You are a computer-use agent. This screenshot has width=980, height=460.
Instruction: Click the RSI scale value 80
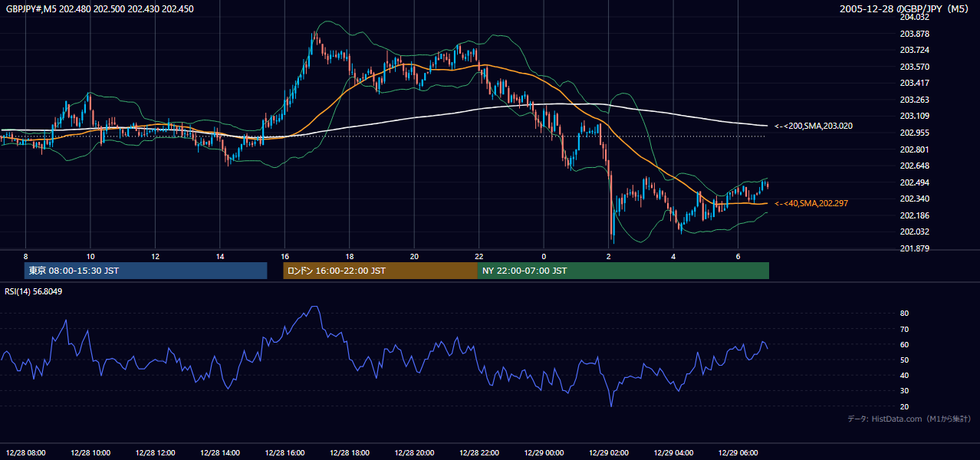(x=904, y=314)
